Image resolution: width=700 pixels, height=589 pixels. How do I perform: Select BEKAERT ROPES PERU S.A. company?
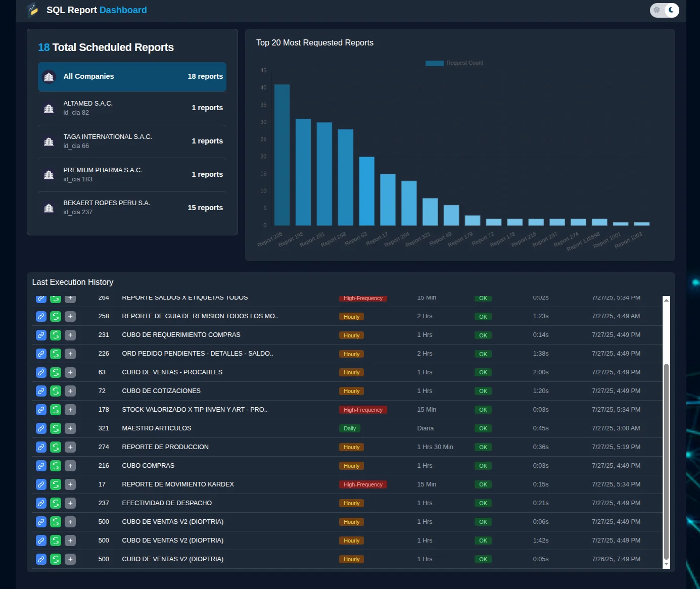pos(132,208)
